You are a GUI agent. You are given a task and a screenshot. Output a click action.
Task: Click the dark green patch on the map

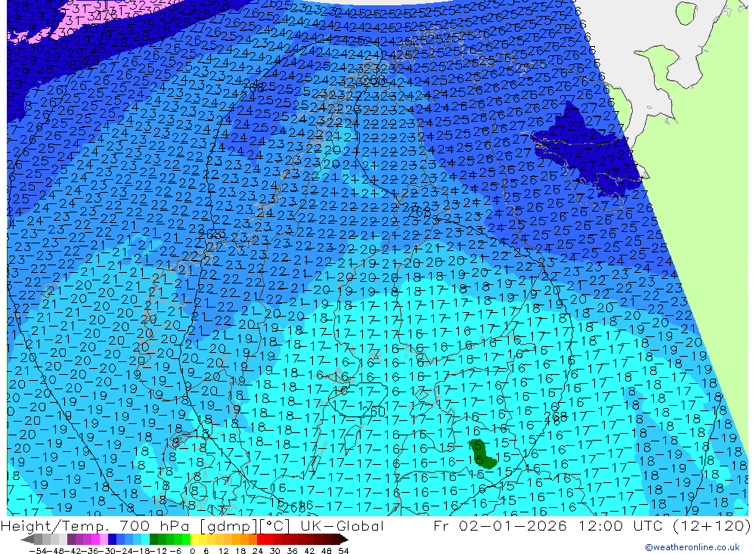(483, 455)
